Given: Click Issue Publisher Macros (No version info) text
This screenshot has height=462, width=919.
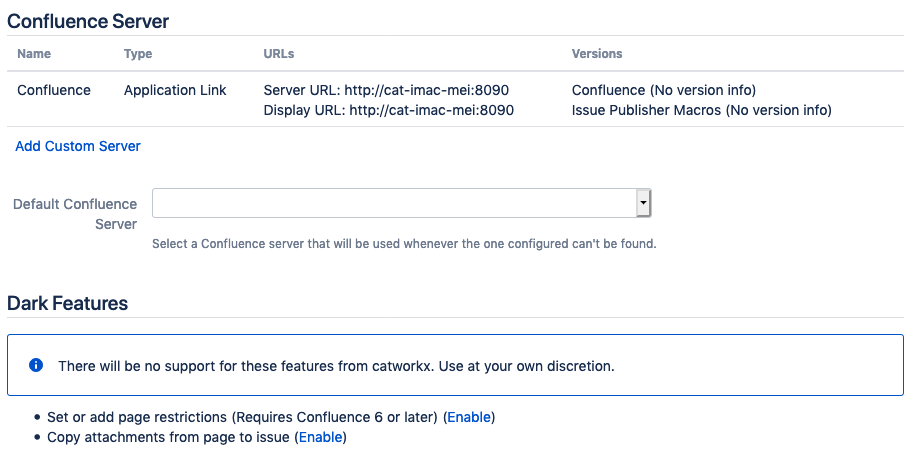Looking at the screenshot, I should pos(702,110).
